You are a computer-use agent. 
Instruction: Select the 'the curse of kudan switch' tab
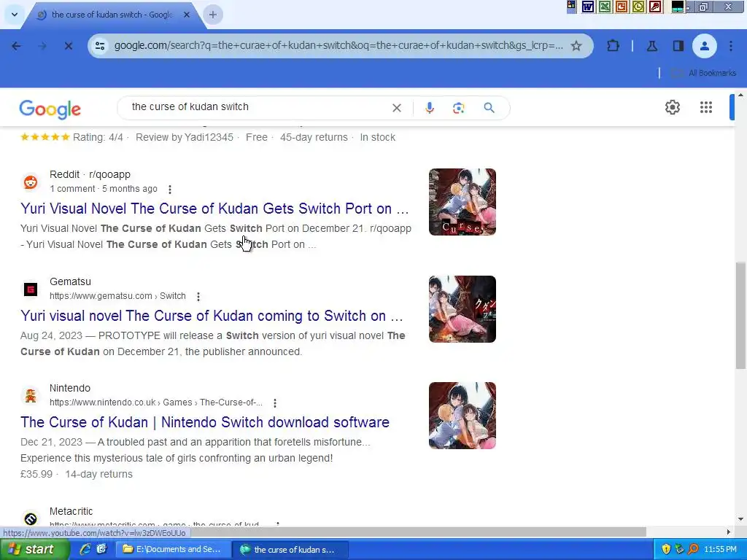[x=112, y=15]
